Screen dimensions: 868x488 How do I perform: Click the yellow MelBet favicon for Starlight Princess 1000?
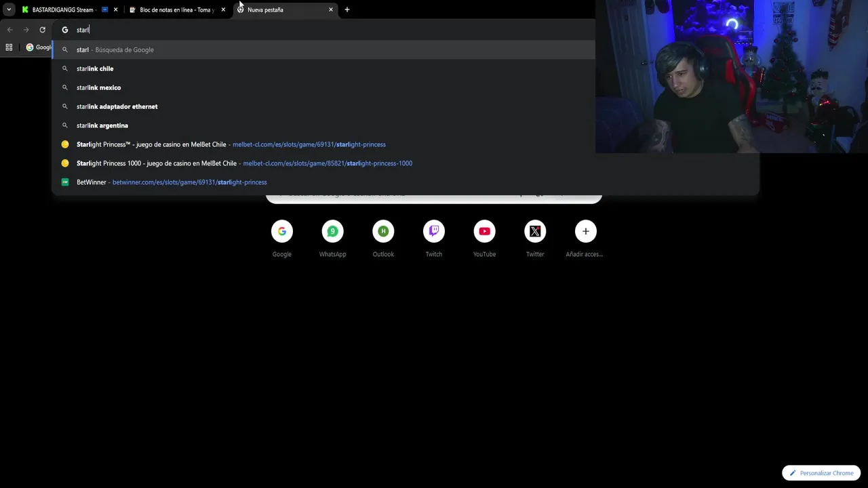tap(65, 163)
